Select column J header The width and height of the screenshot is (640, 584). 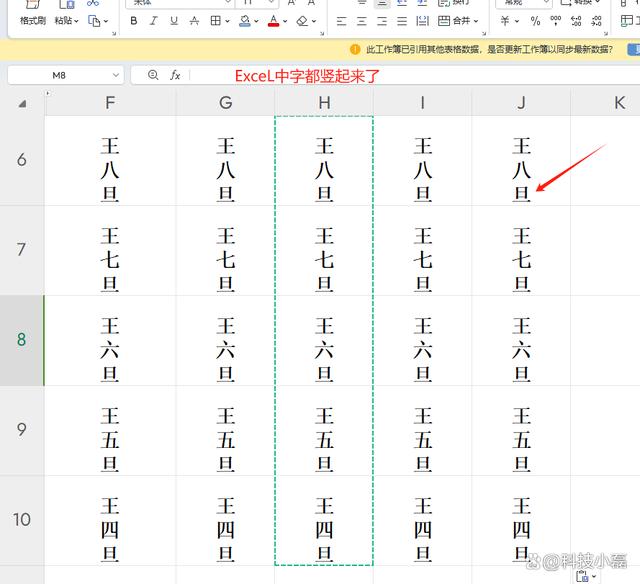click(x=521, y=102)
